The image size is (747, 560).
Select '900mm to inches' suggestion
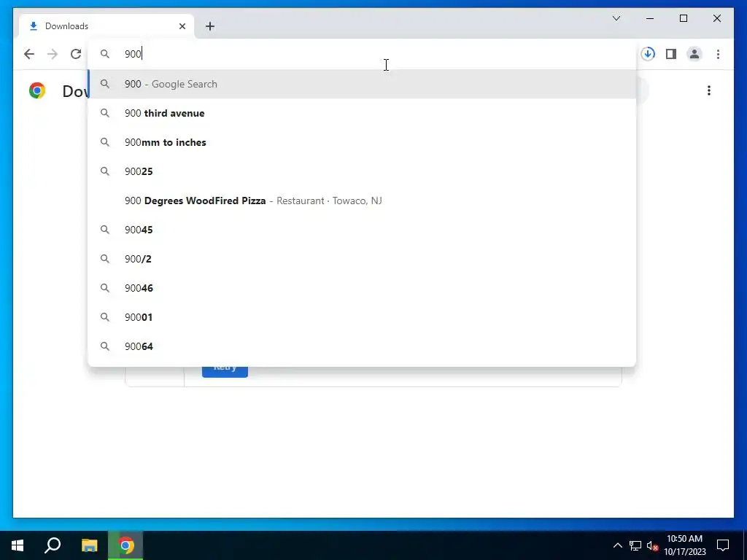362,142
